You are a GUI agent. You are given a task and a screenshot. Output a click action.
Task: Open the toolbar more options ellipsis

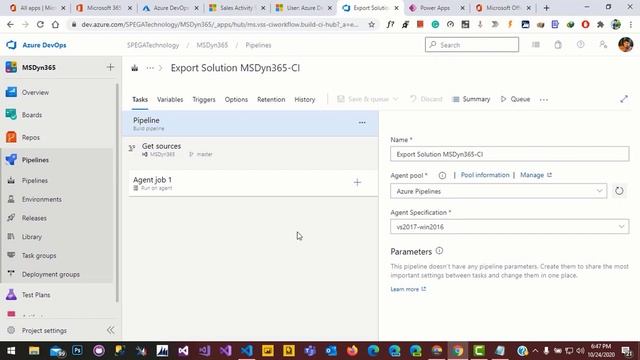pyautogui.click(x=544, y=100)
